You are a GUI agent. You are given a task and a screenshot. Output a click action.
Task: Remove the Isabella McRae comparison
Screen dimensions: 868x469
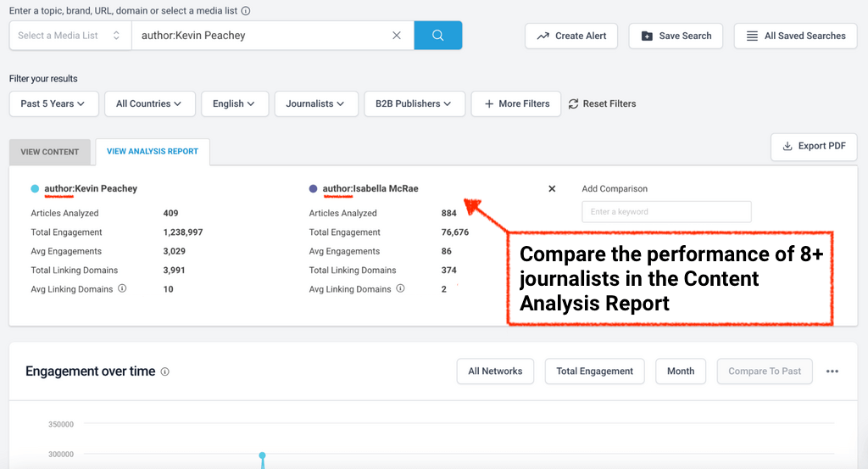[x=552, y=189]
